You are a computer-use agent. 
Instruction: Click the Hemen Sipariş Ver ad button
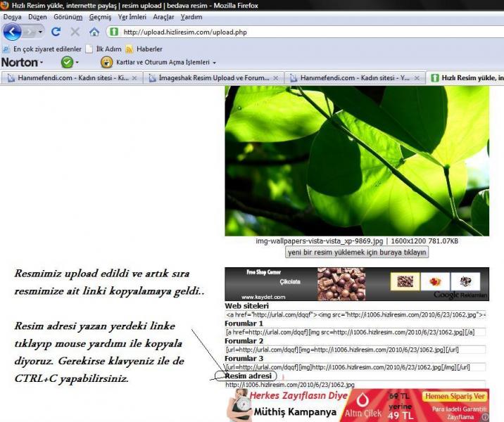(456, 397)
